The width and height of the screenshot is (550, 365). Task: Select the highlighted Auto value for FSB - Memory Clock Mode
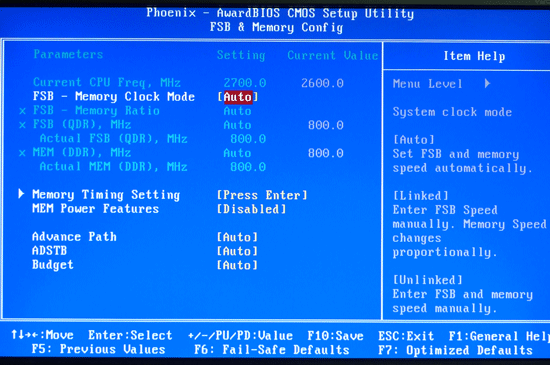coord(238,97)
